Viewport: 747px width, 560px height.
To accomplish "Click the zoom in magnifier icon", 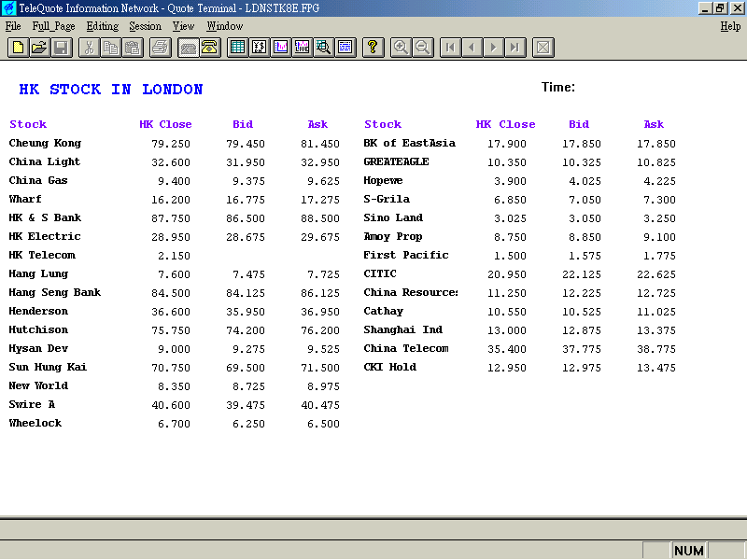I will click(x=401, y=48).
